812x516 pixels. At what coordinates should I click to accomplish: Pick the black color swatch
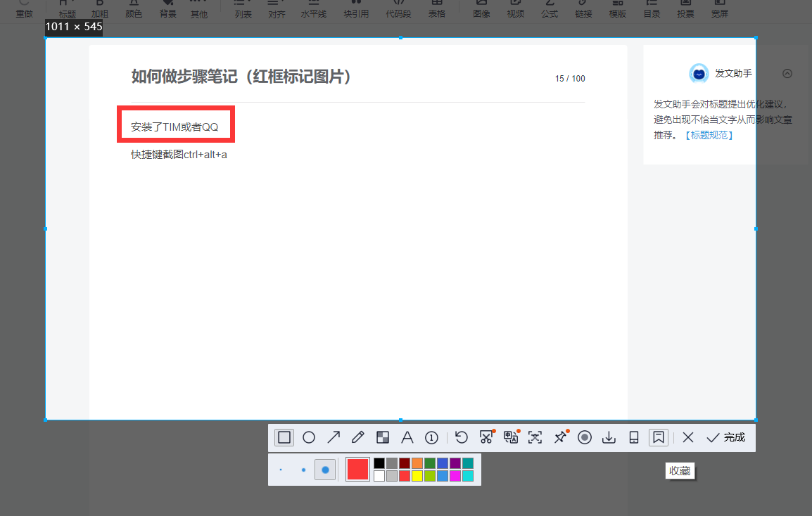click(x=379, y=463)
